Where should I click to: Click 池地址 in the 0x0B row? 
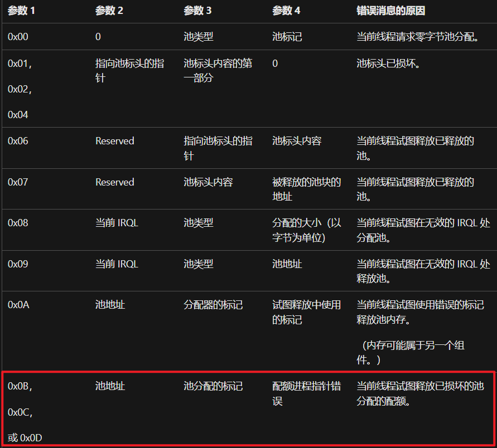pyautogui.click(x=110, y=386)
